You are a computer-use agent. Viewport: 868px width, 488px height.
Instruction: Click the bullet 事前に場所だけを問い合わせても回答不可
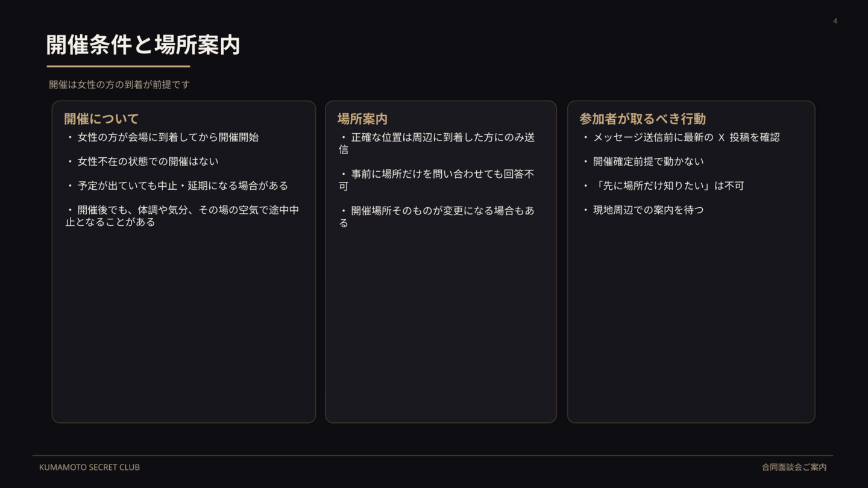click(436, 180)
